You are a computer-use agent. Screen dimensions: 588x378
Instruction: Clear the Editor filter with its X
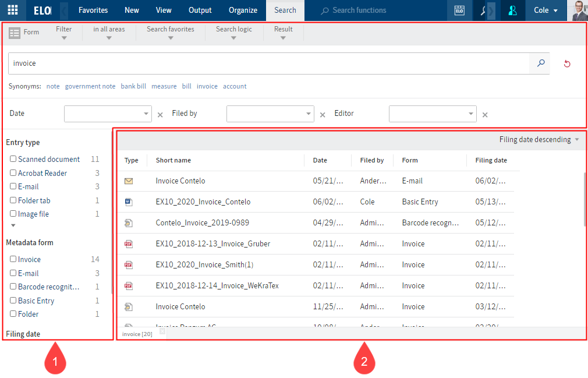pos(485,115)
